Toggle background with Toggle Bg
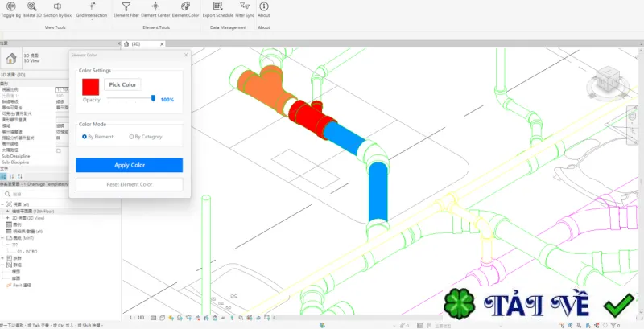Image resolution: width=644 pixels, height=329 pixels. tap(10, 10)
